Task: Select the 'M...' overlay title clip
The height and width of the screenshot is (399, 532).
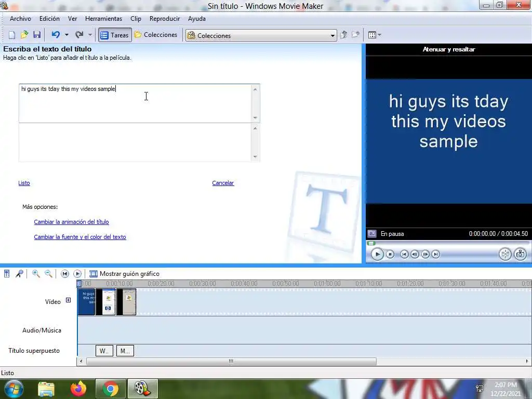Action: (125, 351)
